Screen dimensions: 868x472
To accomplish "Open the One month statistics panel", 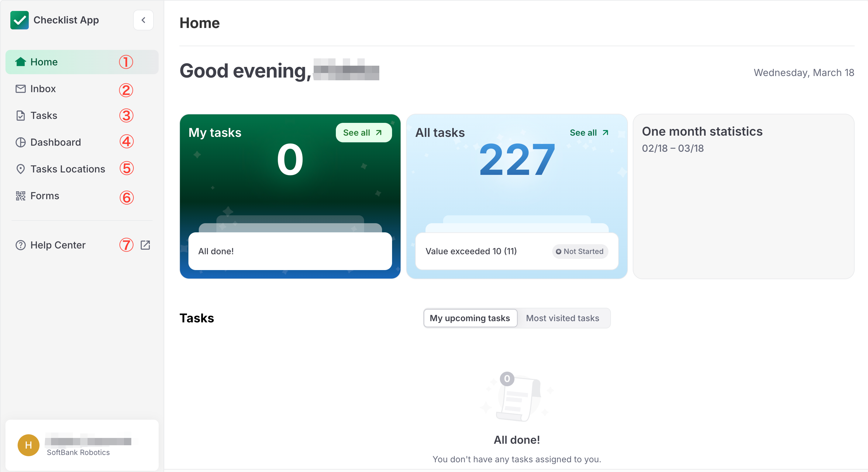I will tap(743, 196).
